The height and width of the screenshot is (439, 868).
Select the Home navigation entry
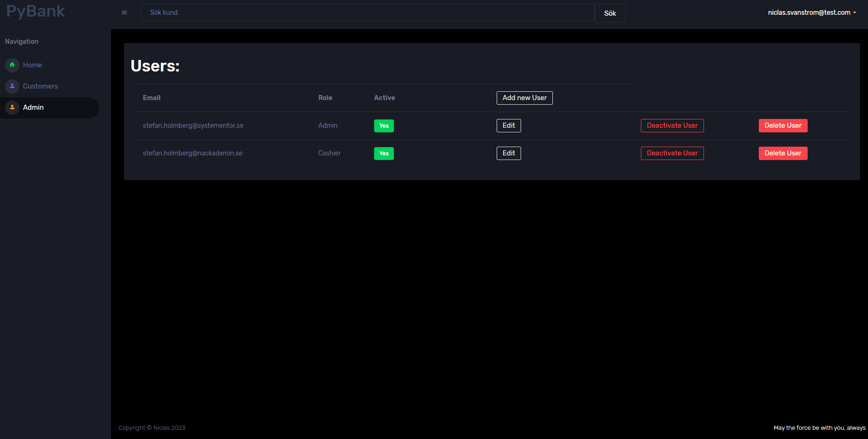[x=32, y=65]
